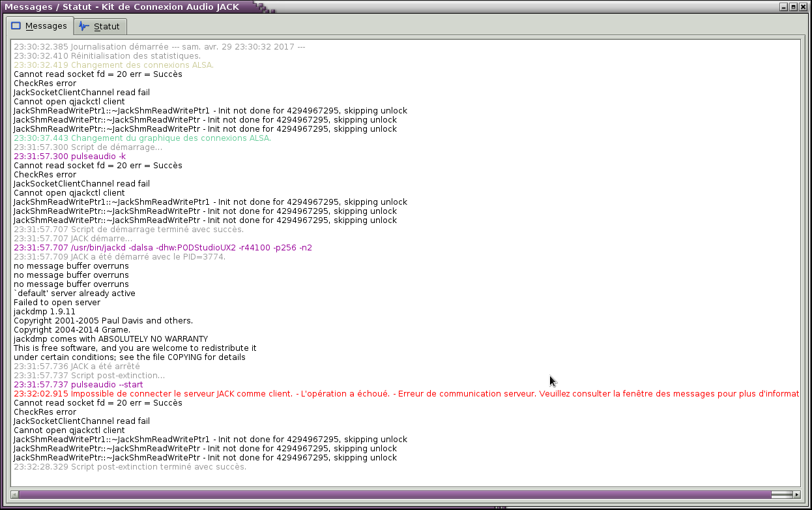This screenshot has width=812, height=510.
Task: Click the empty scrollbar trough right of thumb
Action: (x=781, y=495)
